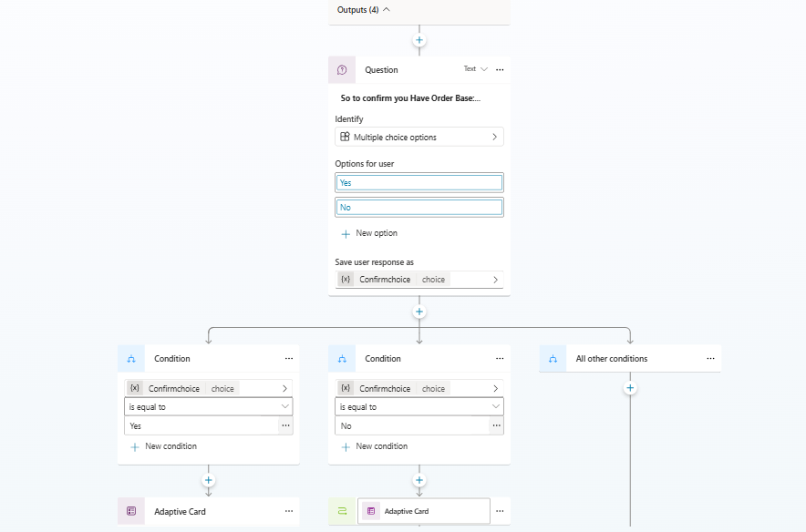
Task: Click the All other conditions branch icon
Action: (x=552, y=359)
